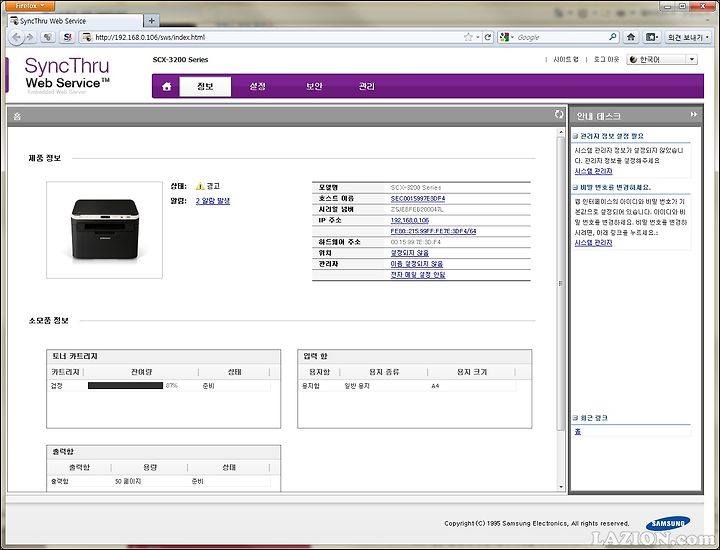Screen dimensions: 720x550
Task: Open the search engine selector dropdown
Action: [x=506, y=37]
